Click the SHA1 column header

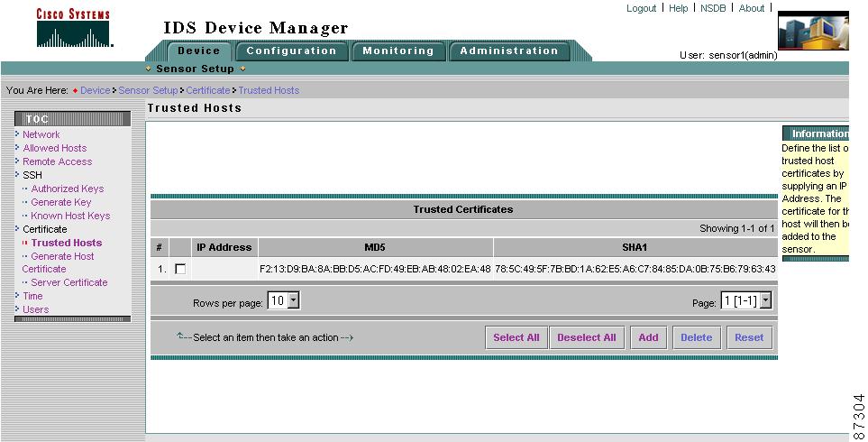[635, 247]
